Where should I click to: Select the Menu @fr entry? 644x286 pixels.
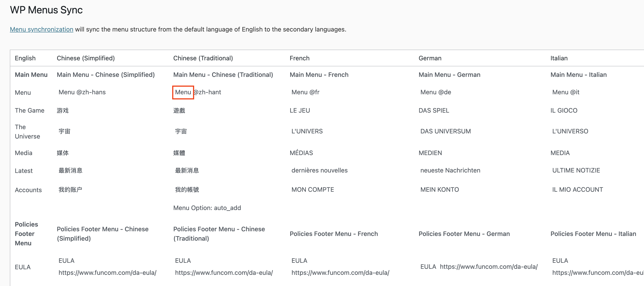(305, 92)
